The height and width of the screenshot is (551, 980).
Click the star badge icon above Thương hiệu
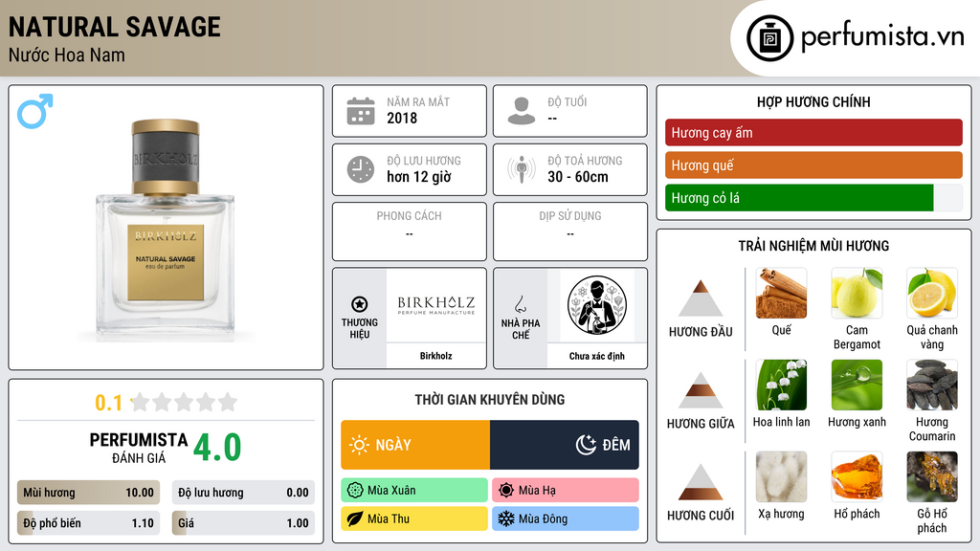point(360,304)
